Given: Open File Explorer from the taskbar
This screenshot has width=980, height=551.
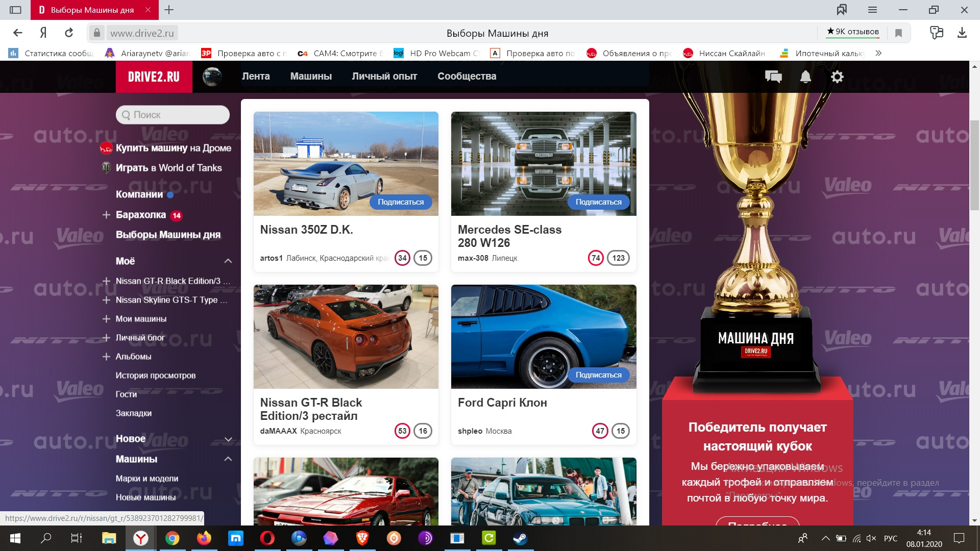Looking at the screenshot, I should tap(109, 538).
